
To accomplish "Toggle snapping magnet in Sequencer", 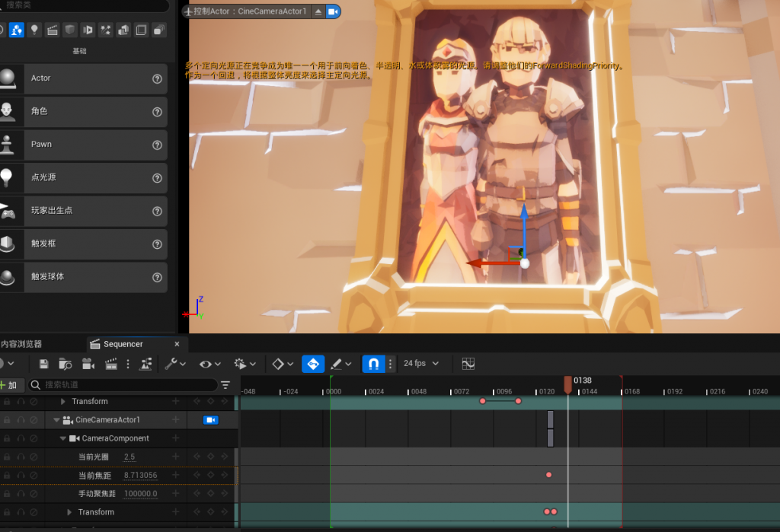I will (373, 364).
